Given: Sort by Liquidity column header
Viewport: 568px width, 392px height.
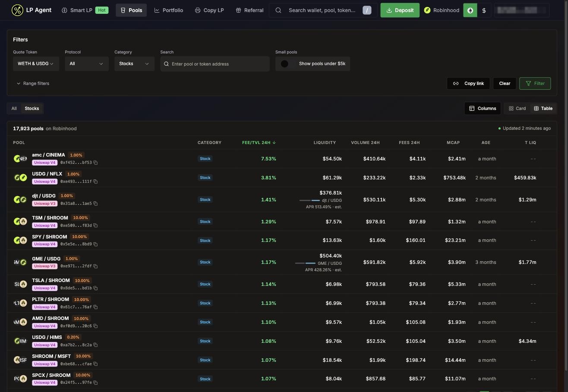Looking at the screenshot, I should pos(325,142).
